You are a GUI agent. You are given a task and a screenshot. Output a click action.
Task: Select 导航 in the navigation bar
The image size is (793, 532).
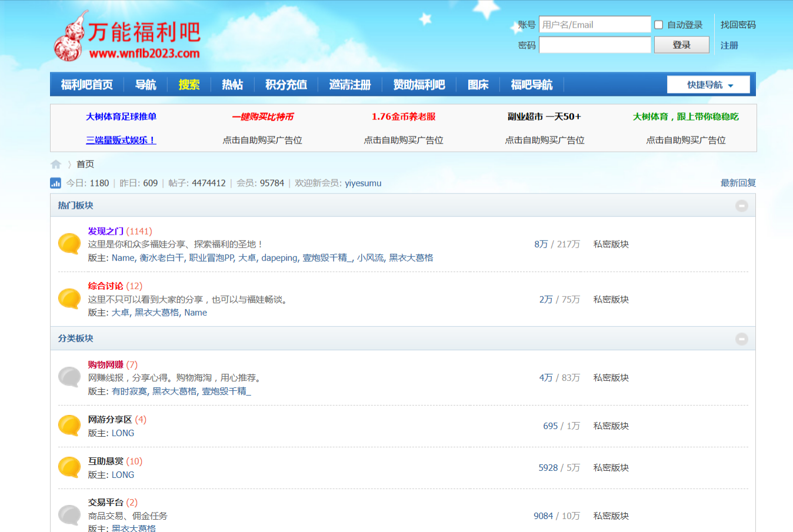coord(146,85)
